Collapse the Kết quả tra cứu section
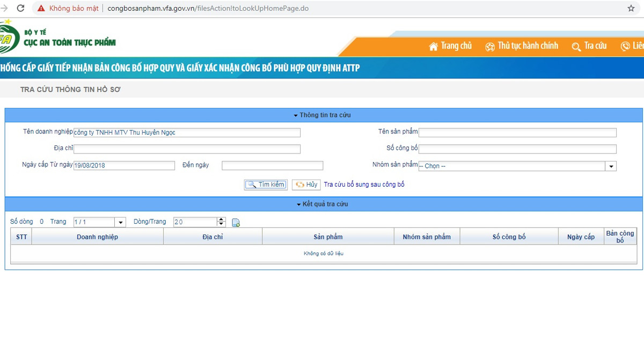 point(299,204)
